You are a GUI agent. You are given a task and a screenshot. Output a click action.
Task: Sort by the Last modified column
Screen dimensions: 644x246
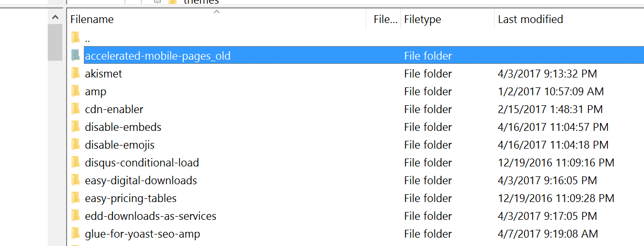[x=530, y=20]
